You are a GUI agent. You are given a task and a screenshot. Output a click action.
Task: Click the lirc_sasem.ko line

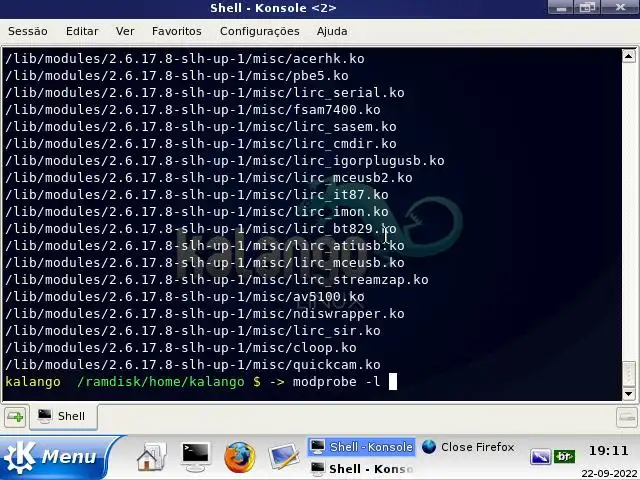pyautogui.click(x=200, y=127)
